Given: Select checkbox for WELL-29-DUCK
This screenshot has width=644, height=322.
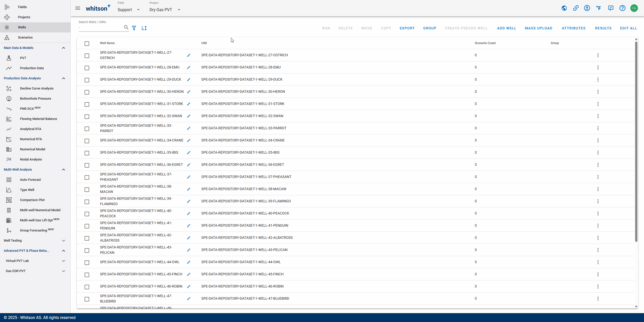Looking at the screenshot, I should (x=87, y=80).
